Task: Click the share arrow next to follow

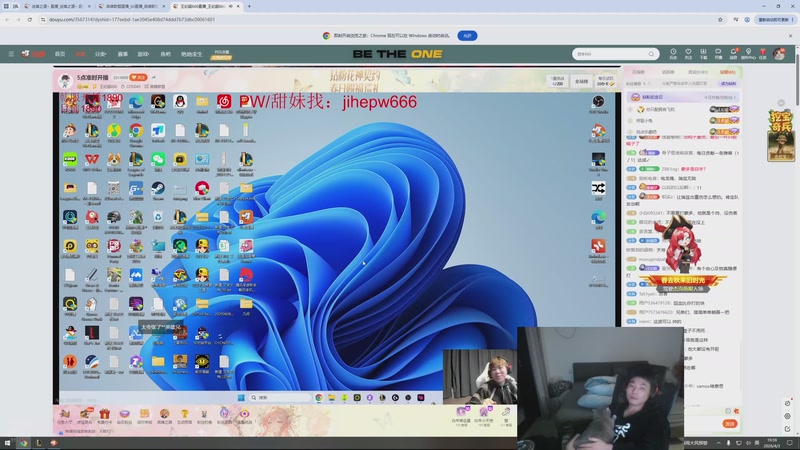Action: click(154, 78)
